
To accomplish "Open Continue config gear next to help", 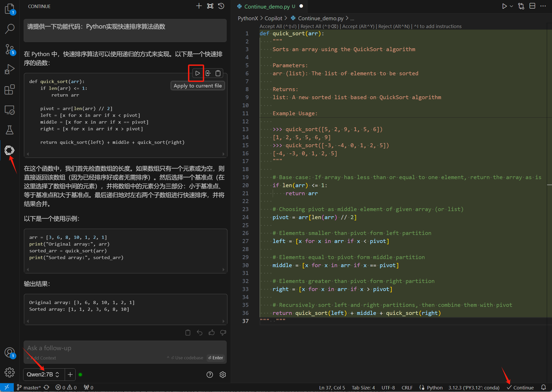I will pyautogui.click(x=223, y=375).
